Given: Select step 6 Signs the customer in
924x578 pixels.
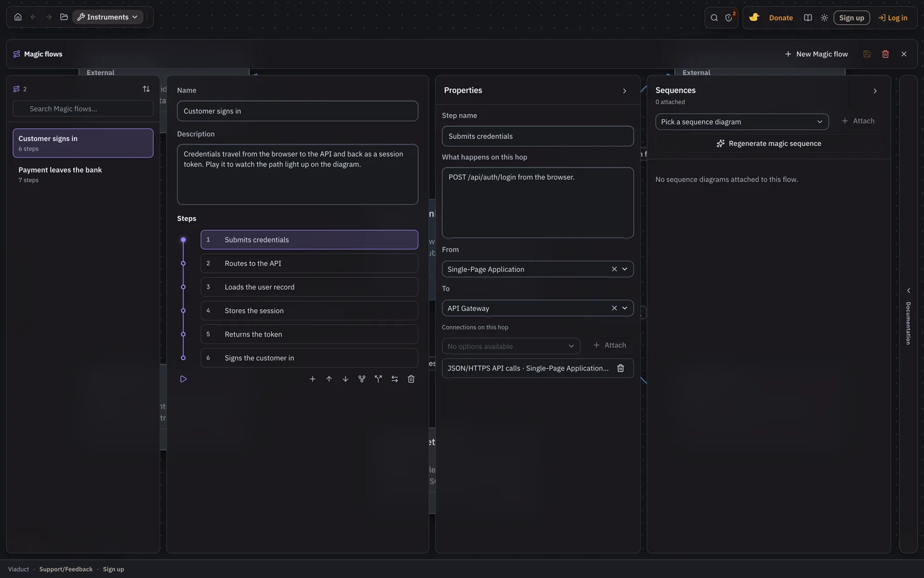Looking at the screenshot, I should [x=310, y=358].
